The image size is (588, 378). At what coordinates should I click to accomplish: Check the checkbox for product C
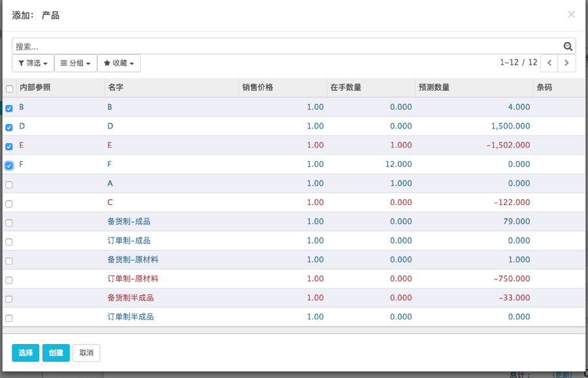click(x=9, y=204)
